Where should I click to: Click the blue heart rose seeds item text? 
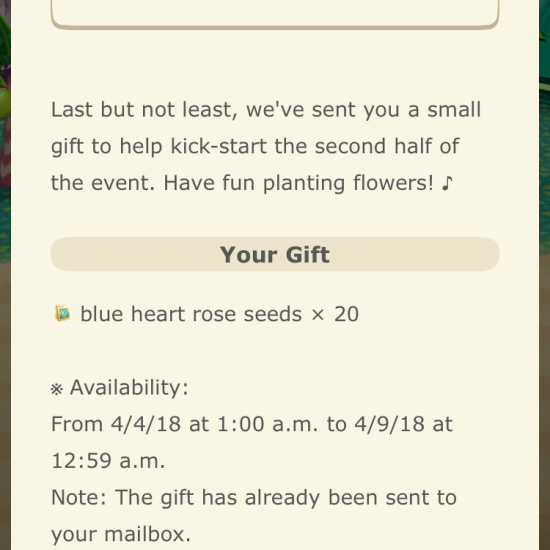tap(191, 314)
